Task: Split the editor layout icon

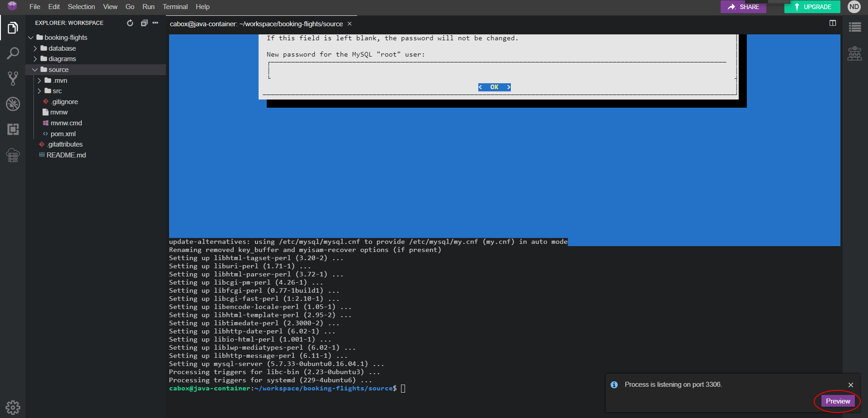Action: [x=833, y=23]
